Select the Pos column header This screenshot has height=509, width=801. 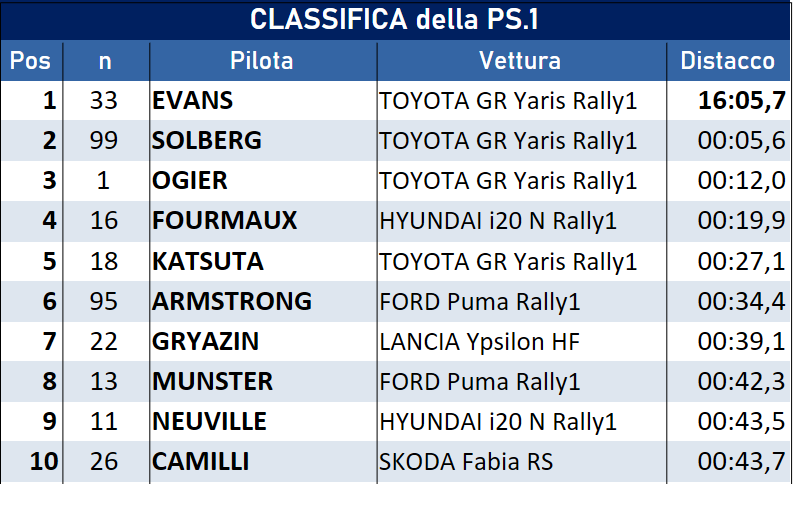tap(30, 60)
